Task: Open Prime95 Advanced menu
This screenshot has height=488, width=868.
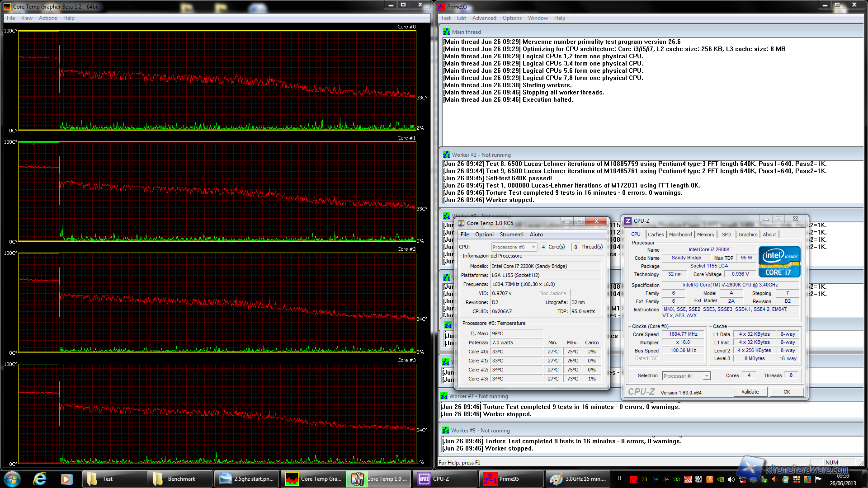Action: point(484,18)
